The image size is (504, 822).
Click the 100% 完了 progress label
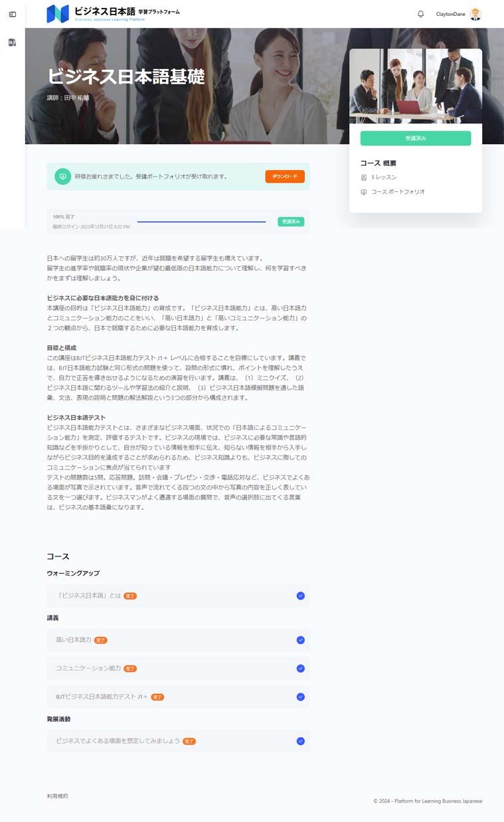(x=64, y=217)
